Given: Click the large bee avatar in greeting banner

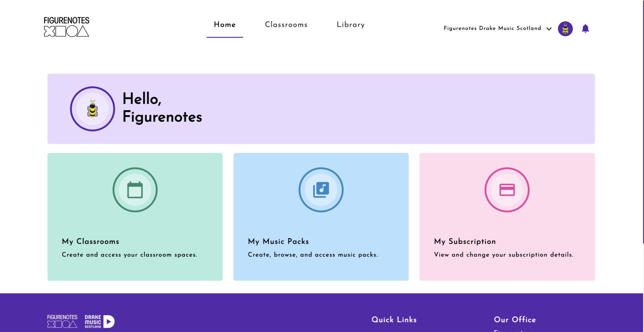Looking at the screenshot, I should click(93, 109).
